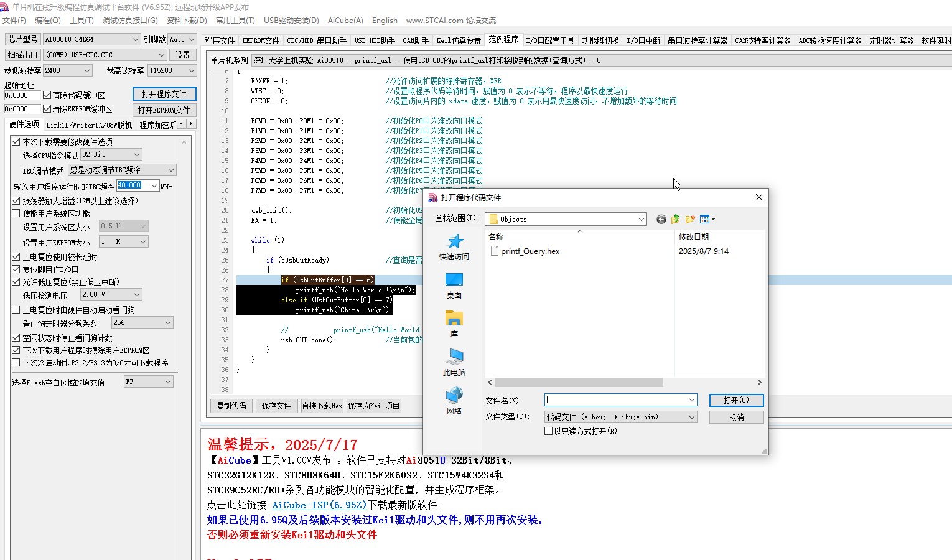Open Libraries (库) shortcut
952x560 pixels.
(454, 324)
